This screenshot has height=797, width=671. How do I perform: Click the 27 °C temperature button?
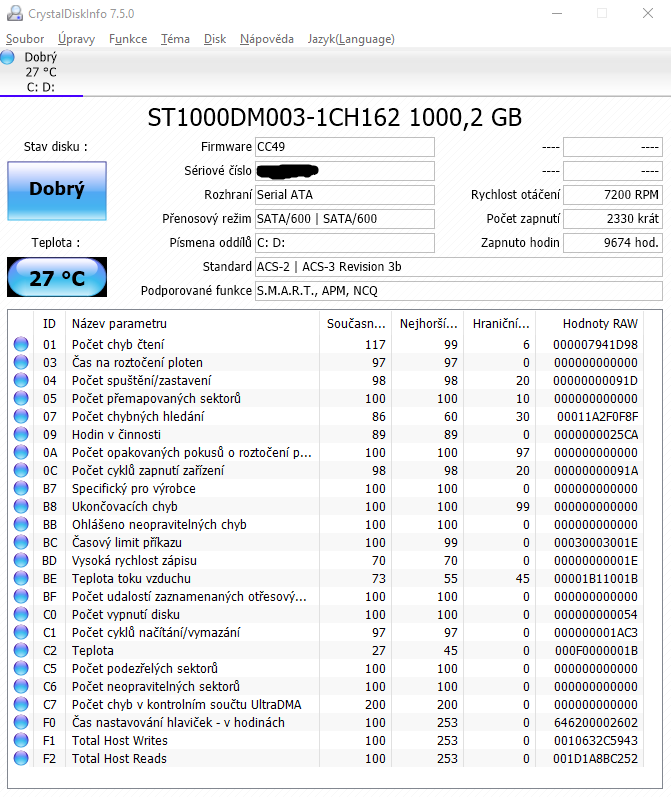click(x=57, y=277)
